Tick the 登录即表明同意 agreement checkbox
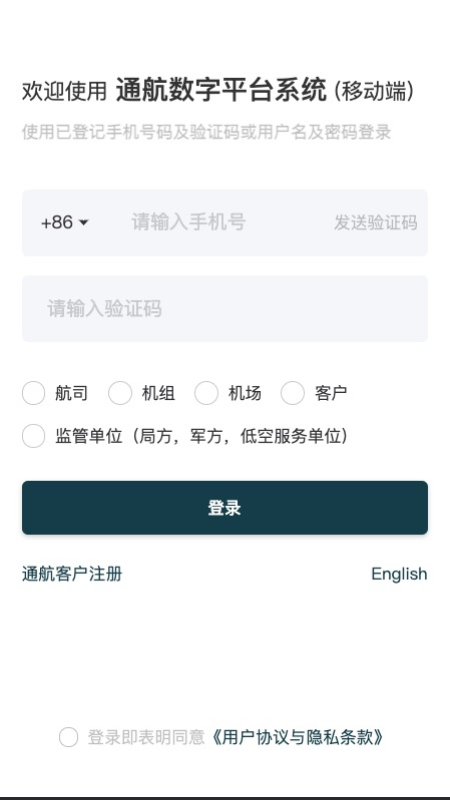Screen dimensions: 450x800 coord(68,737)
